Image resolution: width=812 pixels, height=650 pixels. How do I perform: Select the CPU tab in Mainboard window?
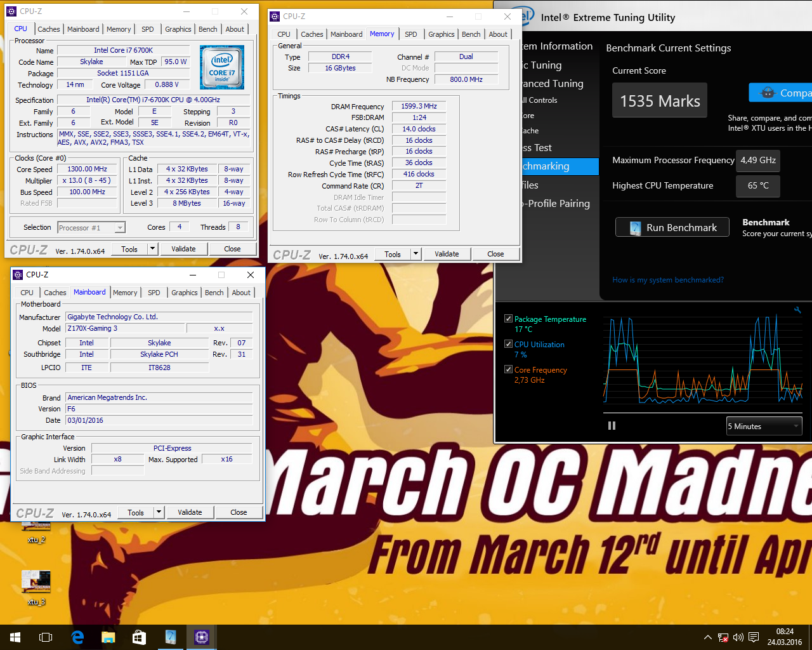pos(27,293)
